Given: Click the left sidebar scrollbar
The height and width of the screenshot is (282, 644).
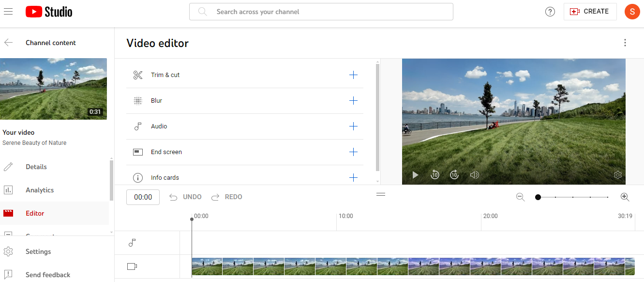Looking at the screenshot, I should click(x=112, y=179).
